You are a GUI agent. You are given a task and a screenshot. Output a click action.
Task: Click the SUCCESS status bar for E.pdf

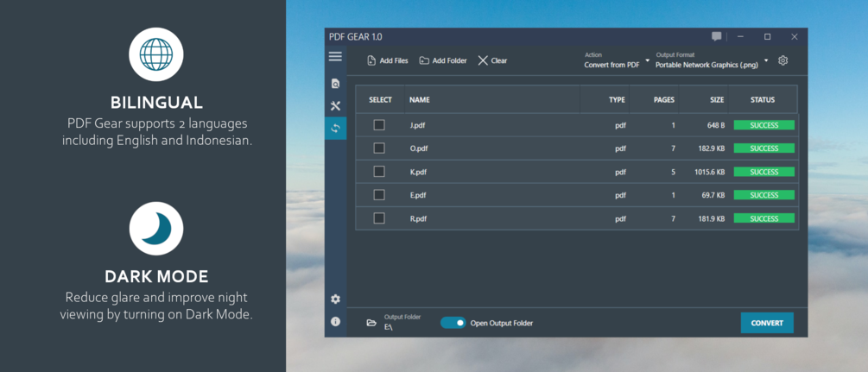click(x=764, y=195)
